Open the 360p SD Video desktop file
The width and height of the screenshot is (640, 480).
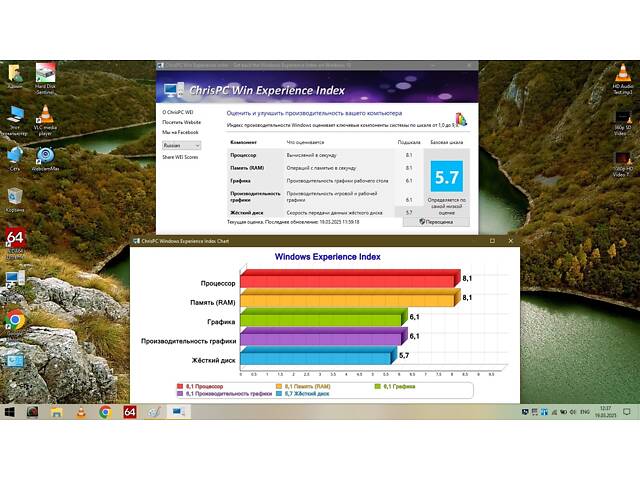(623, 123)
